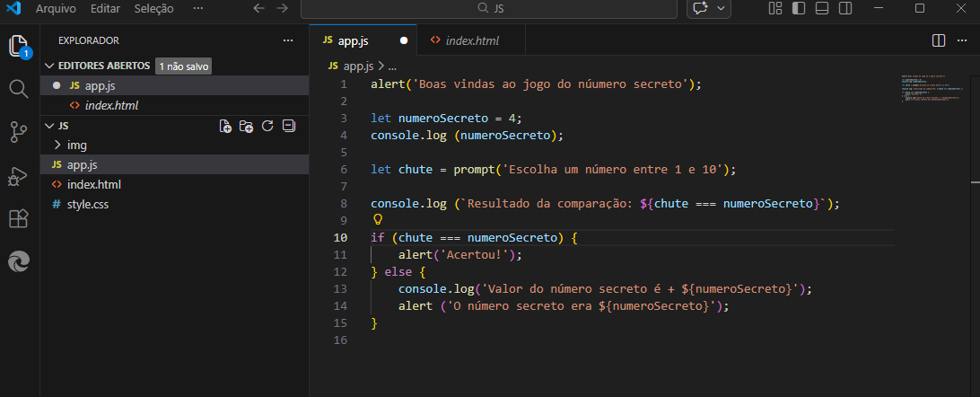Open style.css from the file tree
980x397 pixels.
pyautogui.click(x=88, y=204)
